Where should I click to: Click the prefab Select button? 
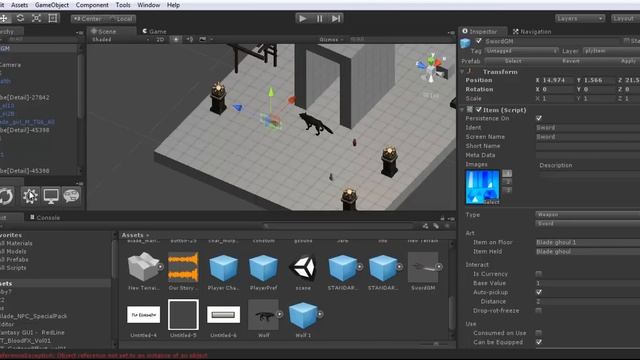coord(513,61)
